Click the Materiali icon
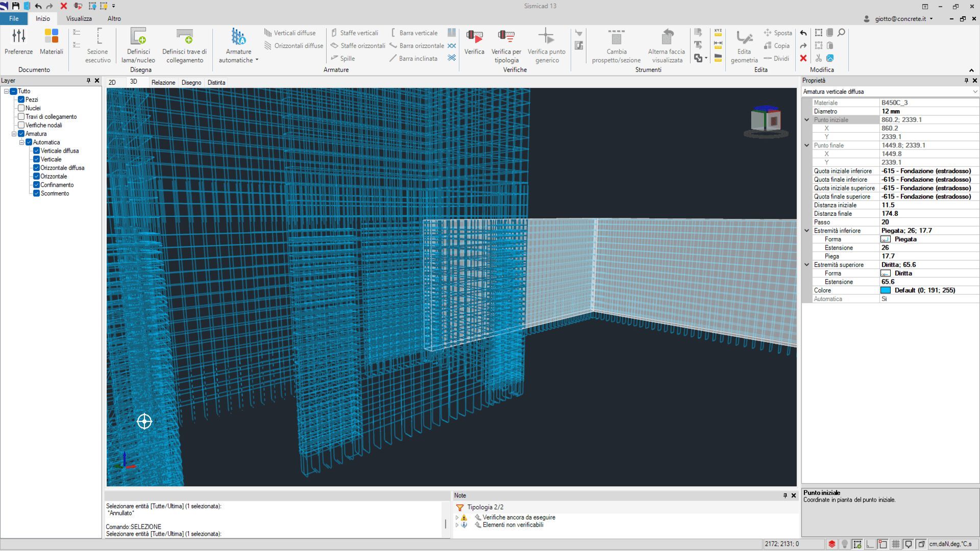The image size is (980, 551). (x=52, y=36)
